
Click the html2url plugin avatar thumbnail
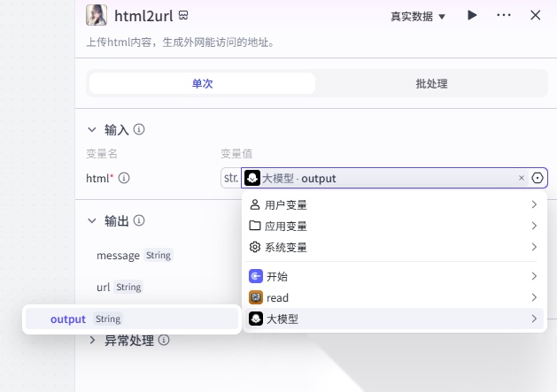coord(97,15)
